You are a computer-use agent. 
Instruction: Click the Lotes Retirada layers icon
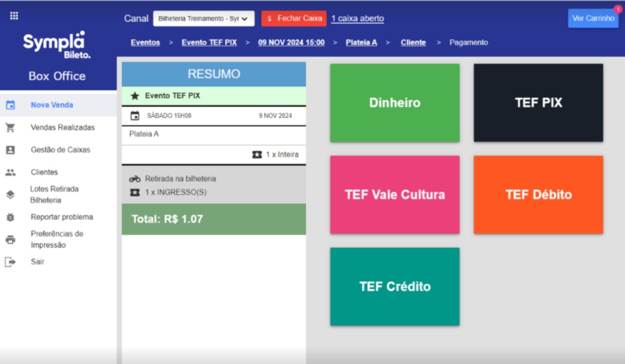[x=10, y=194]
